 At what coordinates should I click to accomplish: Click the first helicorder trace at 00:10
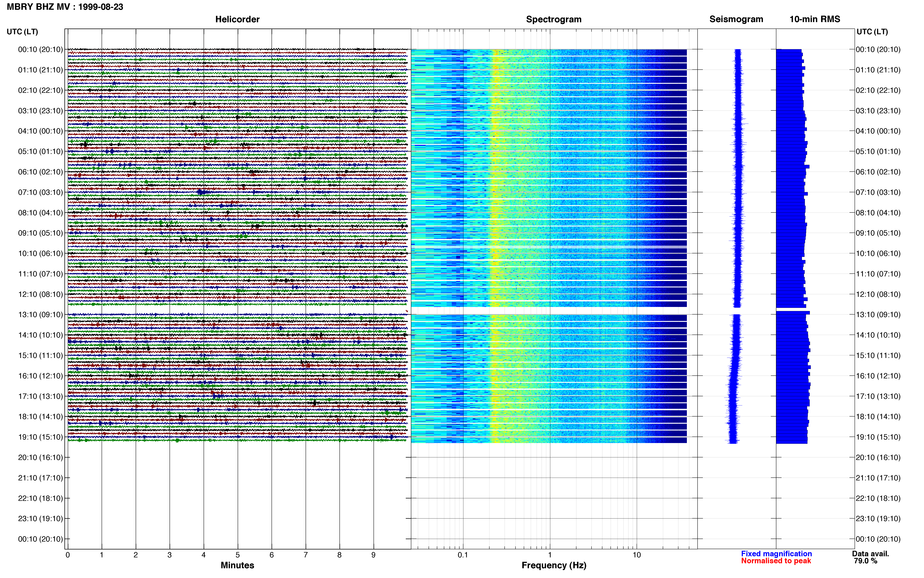pos(237,49)
